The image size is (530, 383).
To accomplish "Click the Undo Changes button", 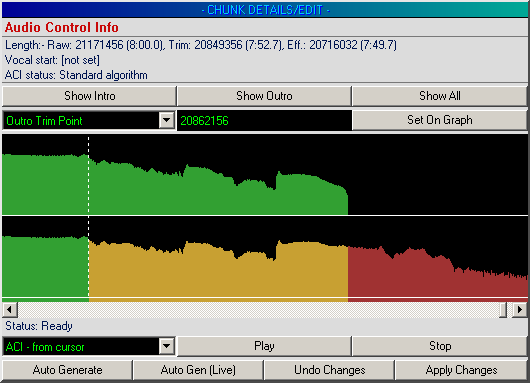I will 330,370.
